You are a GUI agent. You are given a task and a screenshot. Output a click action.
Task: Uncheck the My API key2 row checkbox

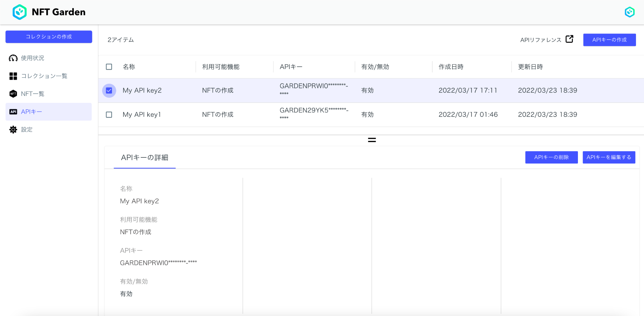coord(109,90)
